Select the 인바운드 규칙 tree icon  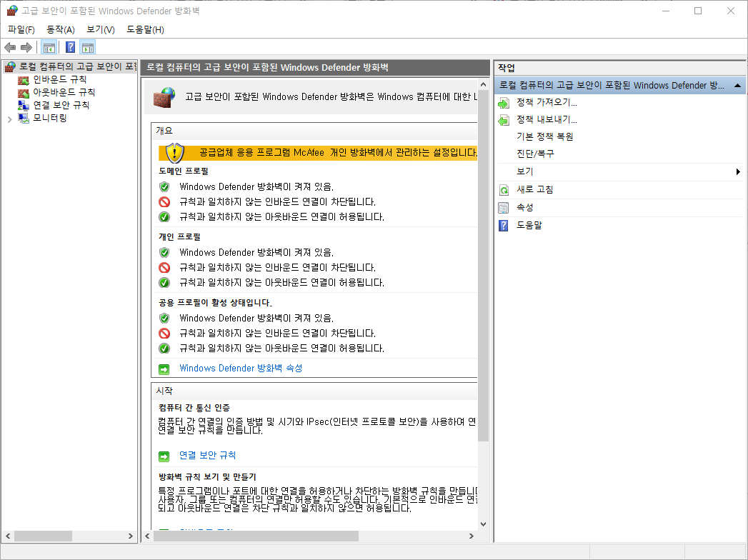pos(24,80)
